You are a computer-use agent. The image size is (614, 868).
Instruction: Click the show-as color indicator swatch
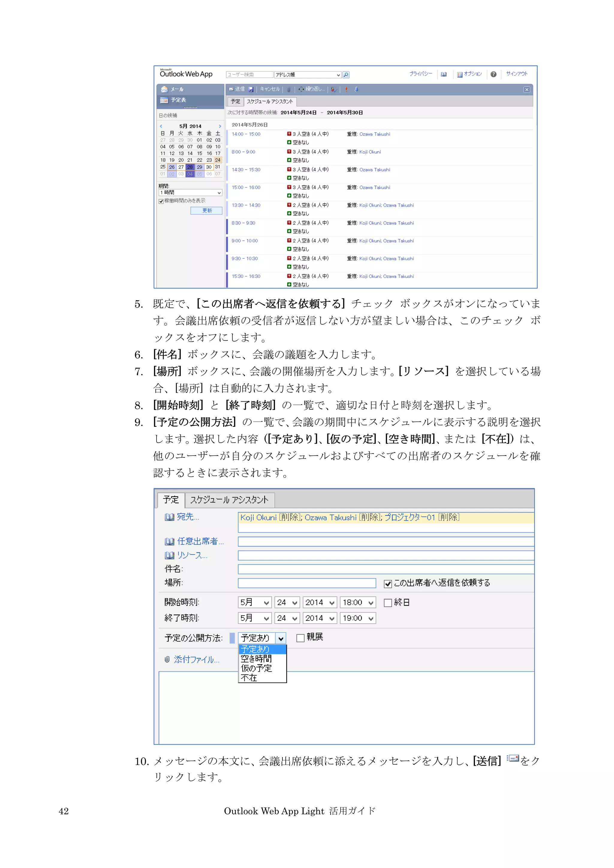[233, 638]
